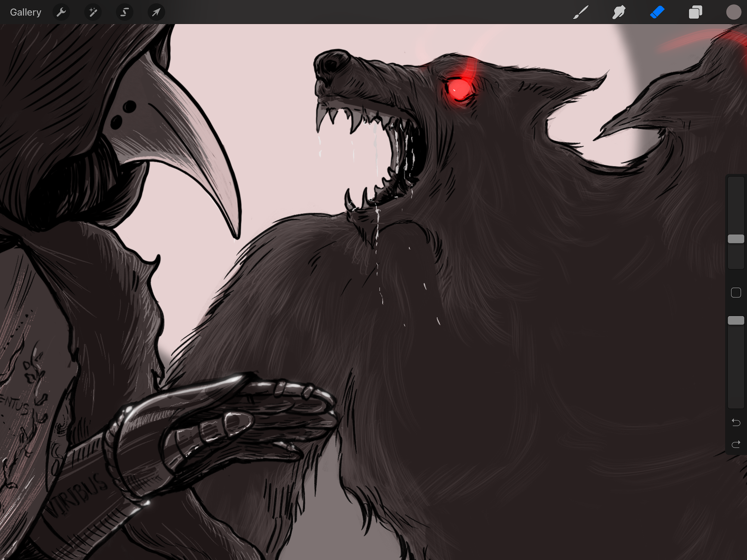Click the brush opacity slider handle
This screenshot has height=560, width=747.
coord(736,321)
